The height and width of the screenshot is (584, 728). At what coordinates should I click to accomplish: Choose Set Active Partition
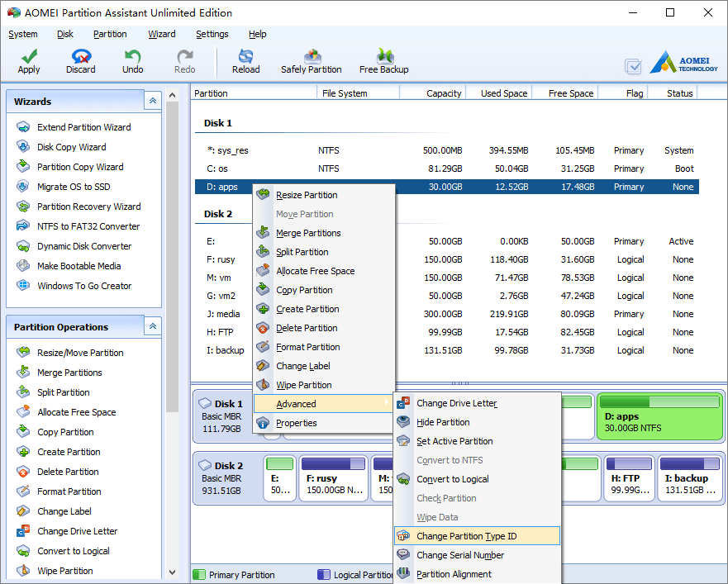click(x=477, y=441)
